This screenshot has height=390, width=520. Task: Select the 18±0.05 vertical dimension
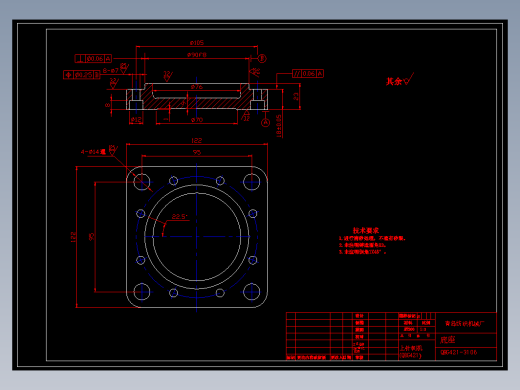point(279,126)
